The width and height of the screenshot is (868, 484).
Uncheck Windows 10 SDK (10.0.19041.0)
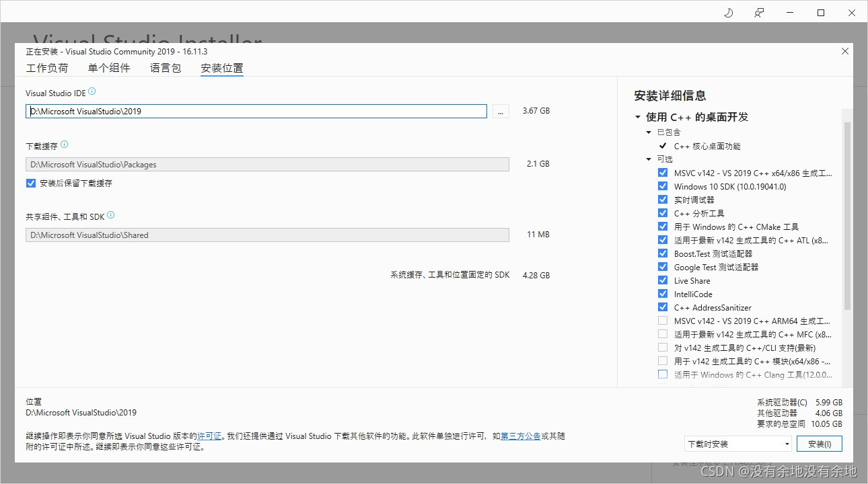tap(663, 186)
